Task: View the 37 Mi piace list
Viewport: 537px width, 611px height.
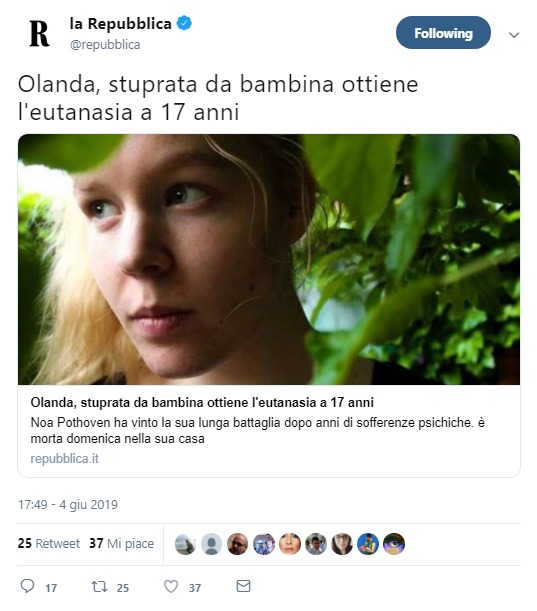Action: (122, 543)
